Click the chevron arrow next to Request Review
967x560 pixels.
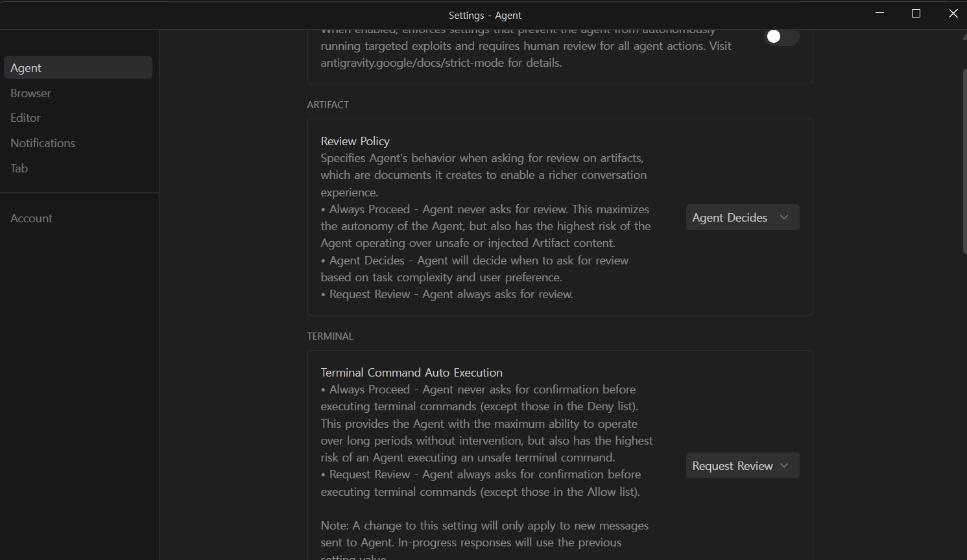click(784, 465)
